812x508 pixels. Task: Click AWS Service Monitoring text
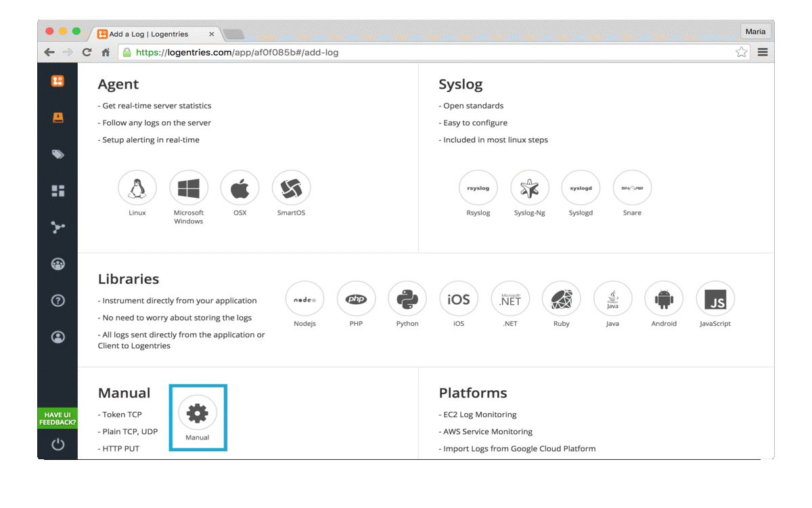[x=488, y=431]
